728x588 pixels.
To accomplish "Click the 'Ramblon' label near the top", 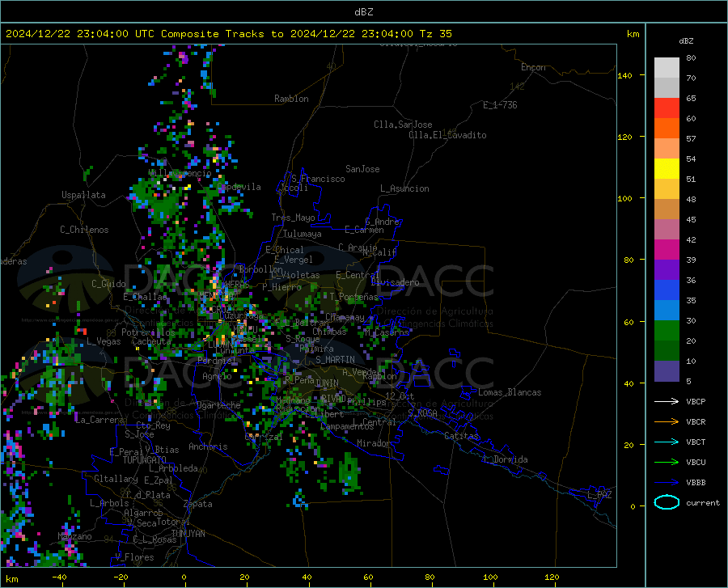I will pos(291,99).
